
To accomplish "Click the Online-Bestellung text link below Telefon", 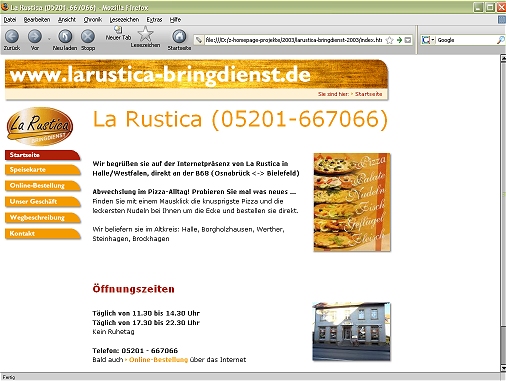I will (x=158, y=360).
